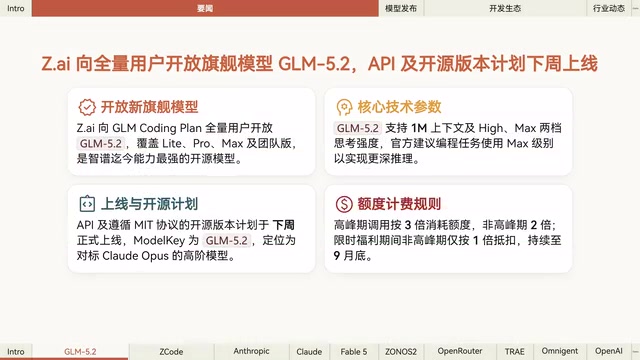
Task: Go to the 开发生态 section
Action: click(505, 8)
